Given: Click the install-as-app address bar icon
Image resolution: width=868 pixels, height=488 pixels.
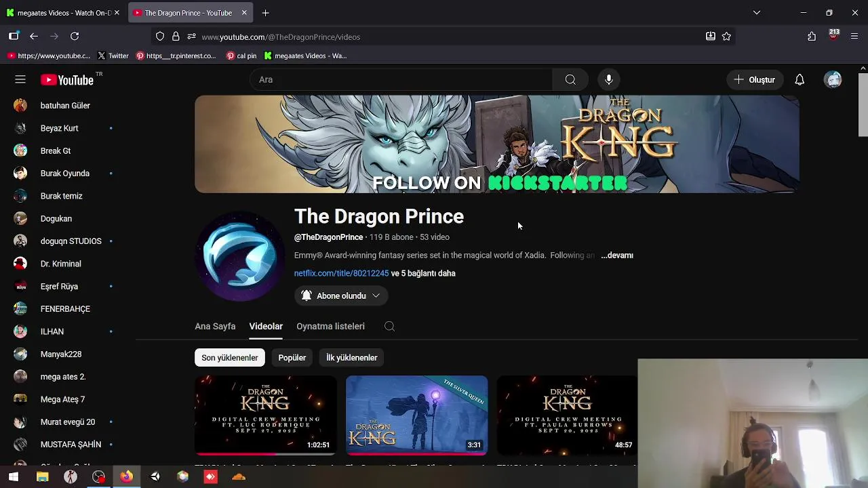Looking at the screenshot, I should [711, 37].
